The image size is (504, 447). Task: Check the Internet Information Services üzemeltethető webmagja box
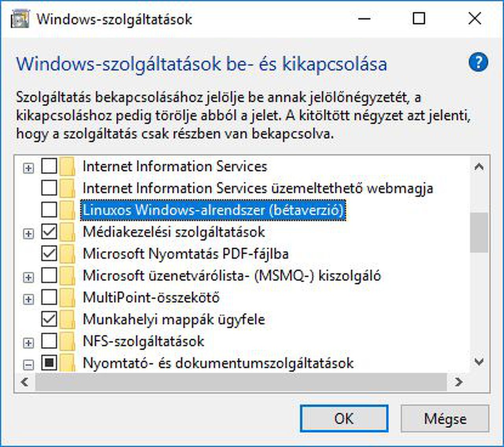[49, 188]
